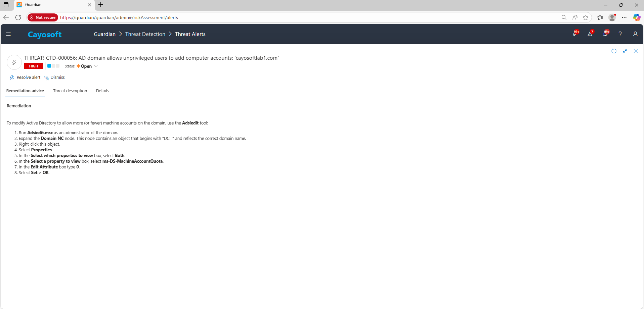Close the alert details panel
The height and width of the screenshot is (309, 644).
[x=636, y=51]
